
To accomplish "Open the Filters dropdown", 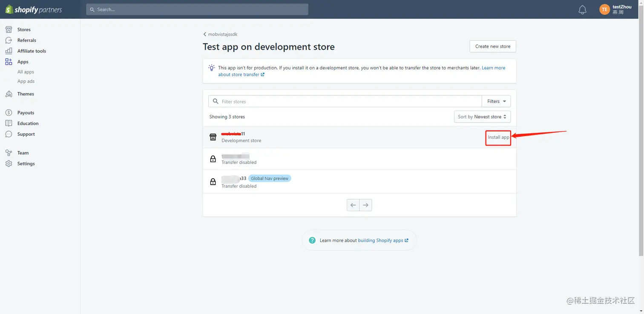I will click(x=496, y=101).
